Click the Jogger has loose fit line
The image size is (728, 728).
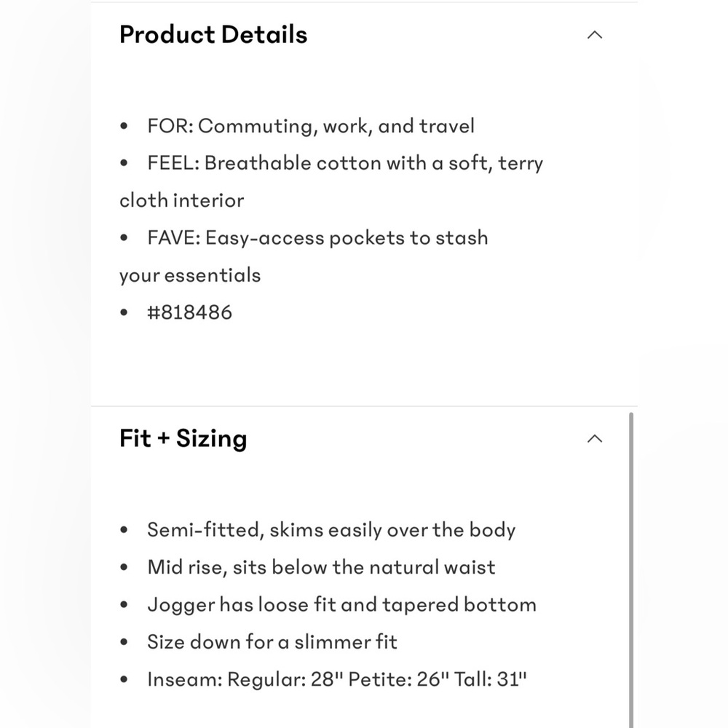(341, 605)
